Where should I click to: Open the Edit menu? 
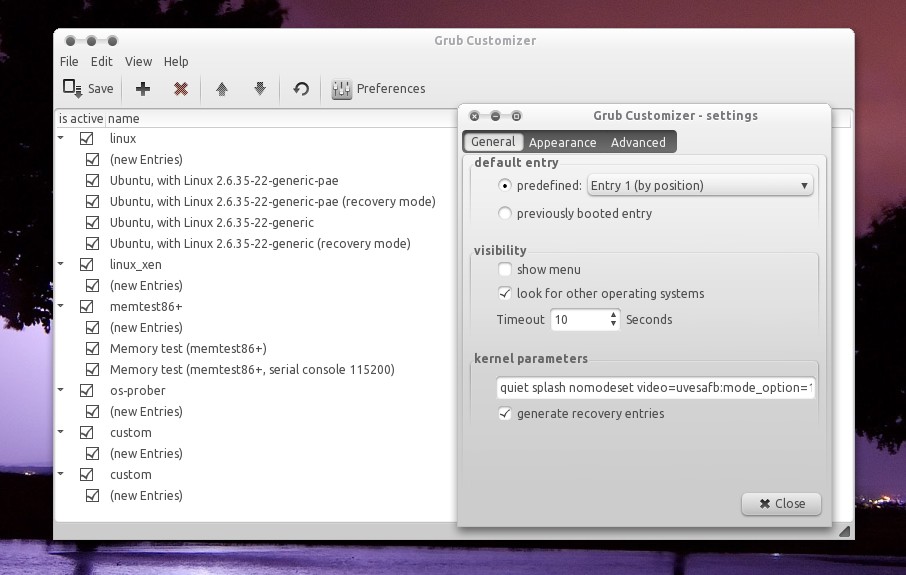[101, 62]
